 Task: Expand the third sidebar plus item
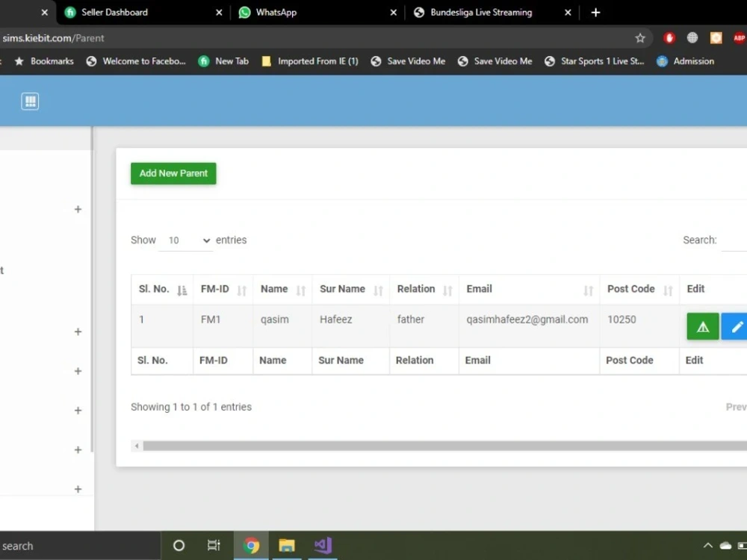pos(78,371)
